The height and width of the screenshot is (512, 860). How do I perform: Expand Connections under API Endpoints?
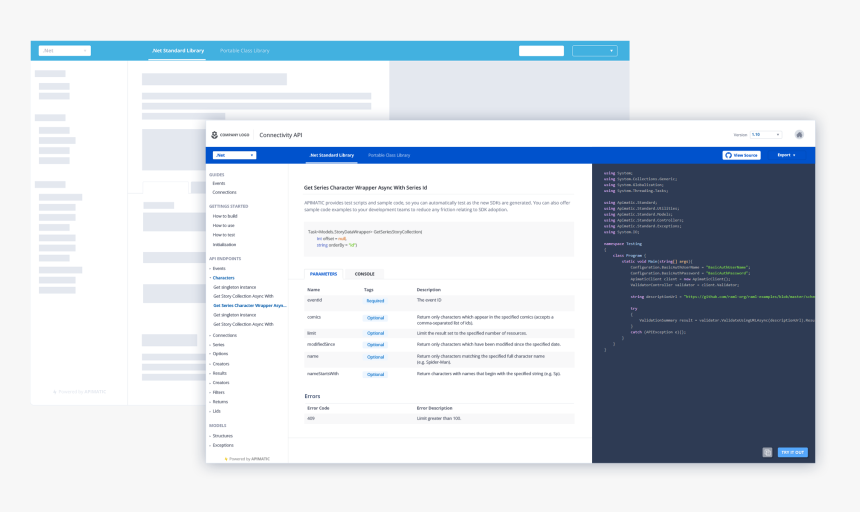coord(223,335)
